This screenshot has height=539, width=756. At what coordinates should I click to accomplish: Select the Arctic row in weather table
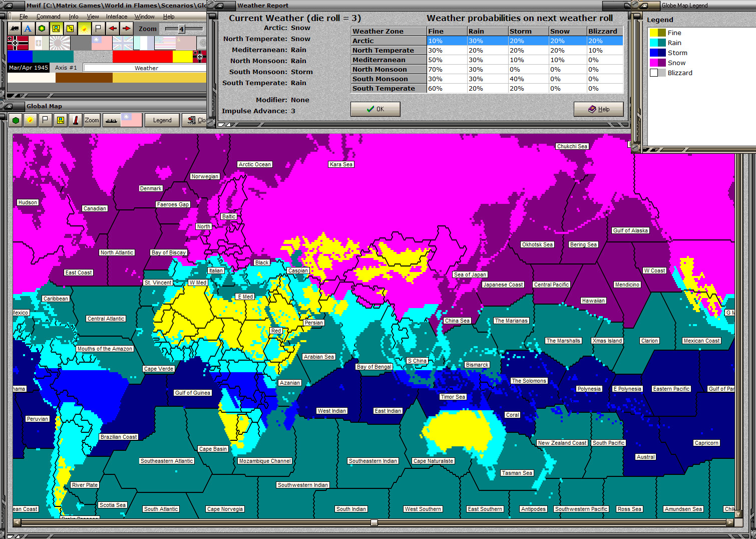(487, 41)
